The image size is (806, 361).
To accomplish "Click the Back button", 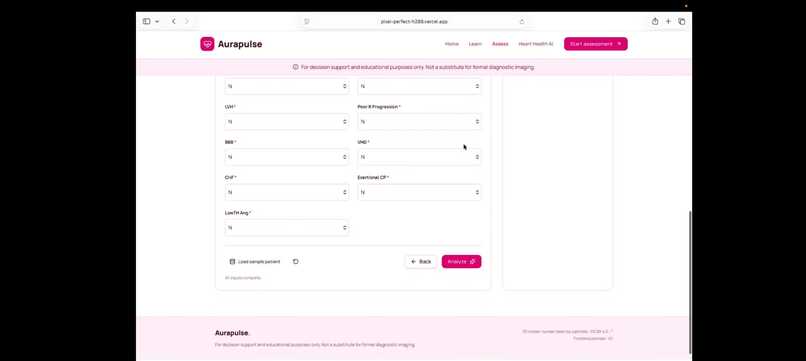I will tap(421, 262).
